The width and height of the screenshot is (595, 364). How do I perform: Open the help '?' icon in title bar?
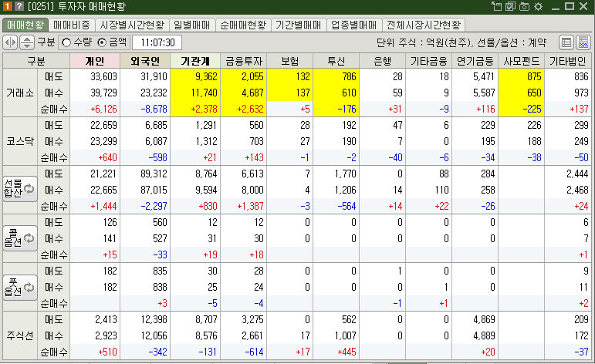pyautogui.click(x=19, y=6)
